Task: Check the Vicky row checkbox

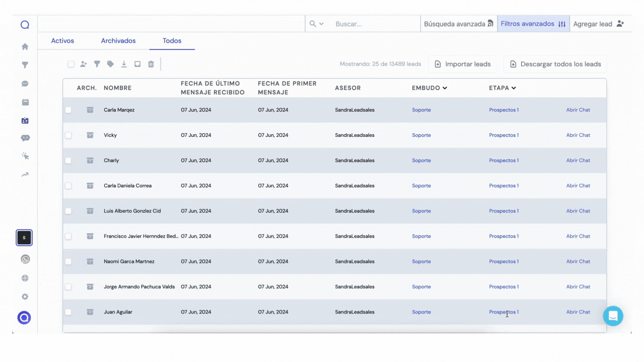Action: click(x=68, y=135)
